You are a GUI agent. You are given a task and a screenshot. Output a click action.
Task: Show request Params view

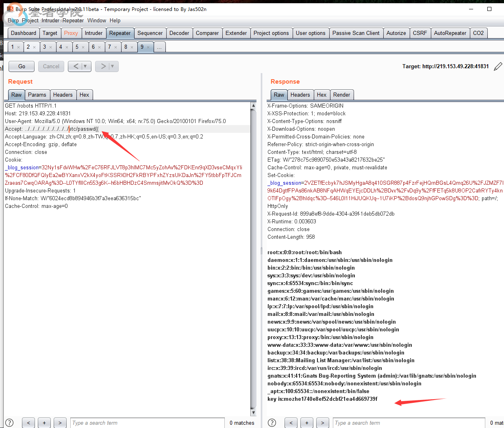[37, 95]
